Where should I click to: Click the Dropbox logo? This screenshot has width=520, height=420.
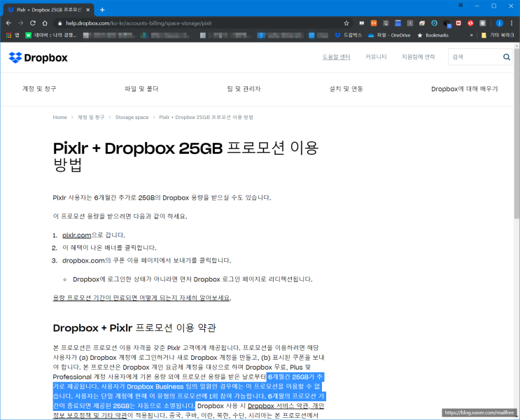click(38, 57)
